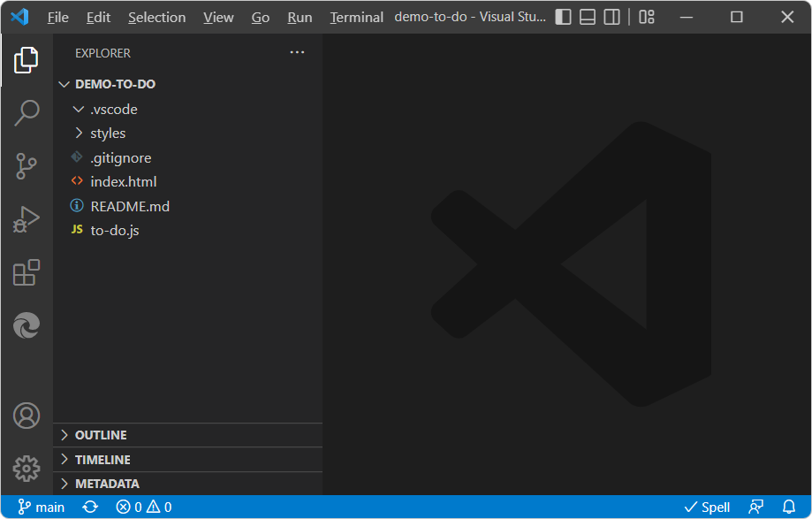Click the notifications bell in status bar
This screenshot has width=812, height=519.
(x=789, y=507)
